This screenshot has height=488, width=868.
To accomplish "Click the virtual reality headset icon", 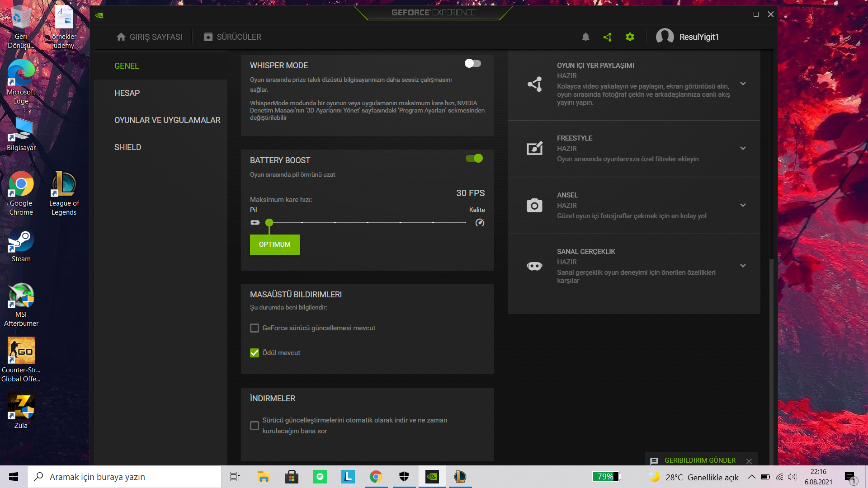I will pos(534,266).
